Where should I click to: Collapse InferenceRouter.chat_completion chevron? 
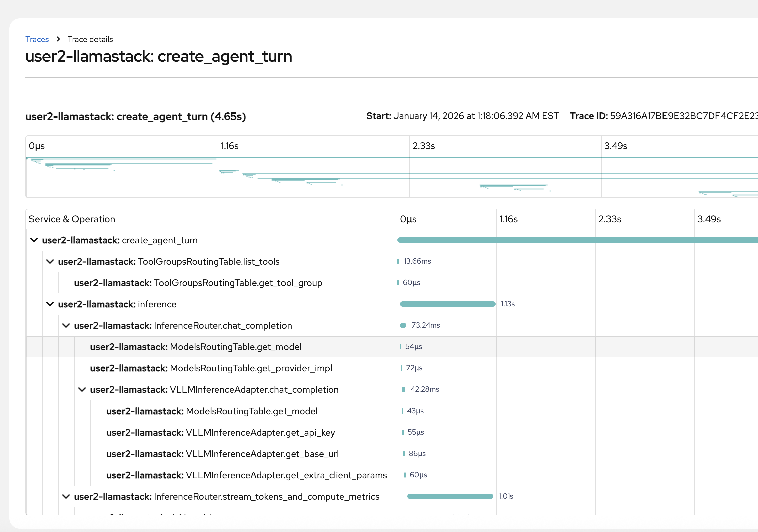coord(66,326)
